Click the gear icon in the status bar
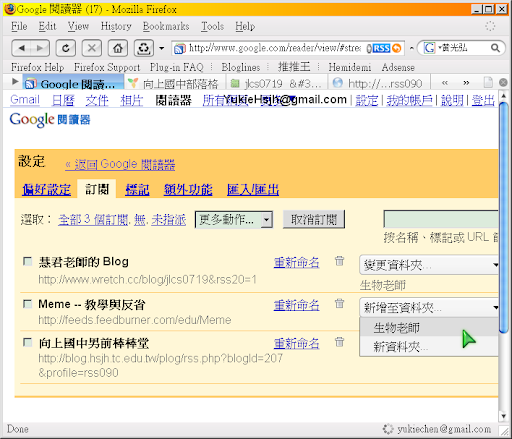Viewport: 512px width, 439px height. [x=388, y=429]
